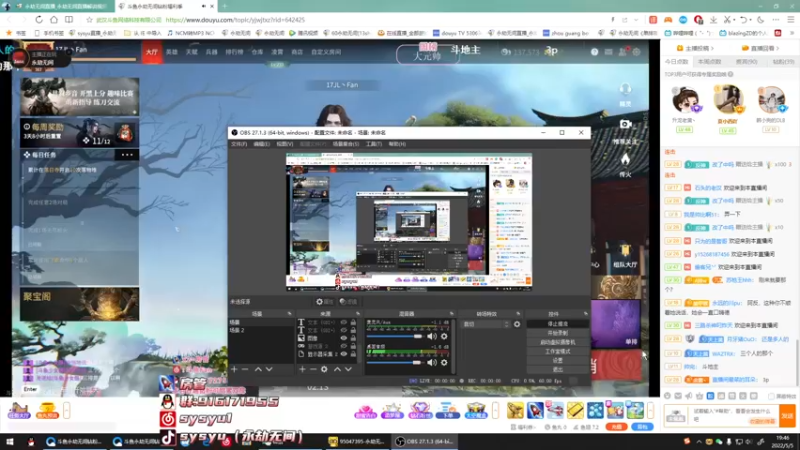Move the selected source down
This screenshot has width=800, height=450.
[348, 369]
